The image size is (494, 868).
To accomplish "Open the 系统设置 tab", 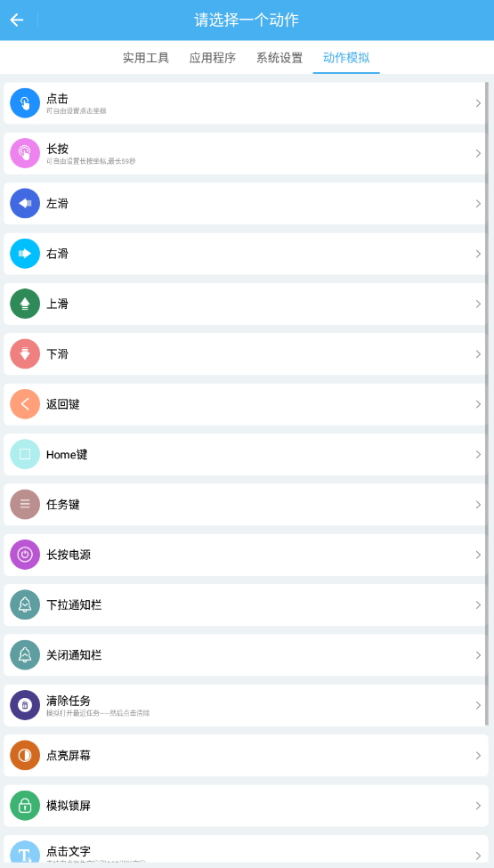I will [x=279, y=58].
